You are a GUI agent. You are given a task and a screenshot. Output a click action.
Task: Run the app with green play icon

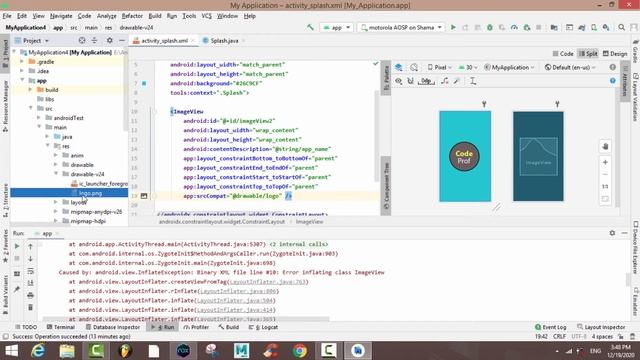click(x=453, y=27)
